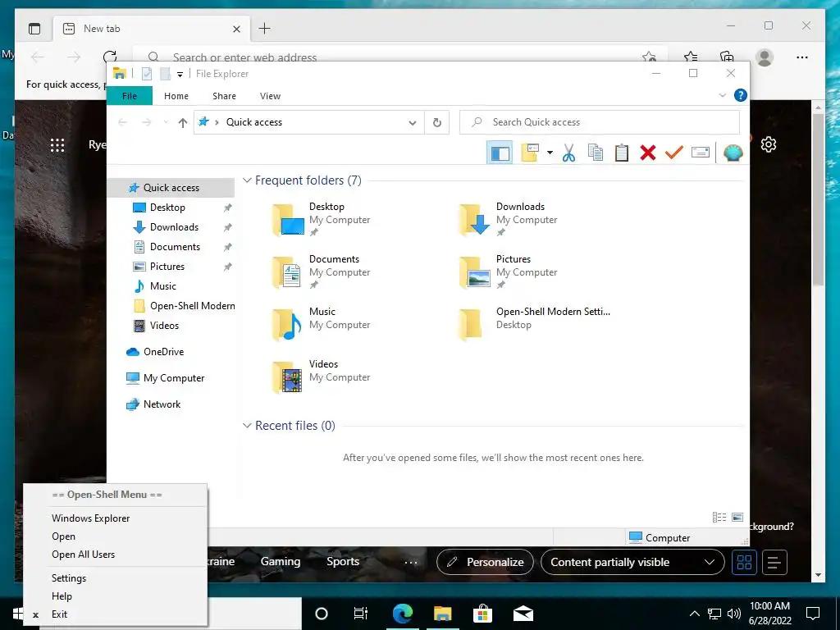Select the Pictures frequent folder icon
The width and height of the screenshot is (840, 630).
coord(475,272)
